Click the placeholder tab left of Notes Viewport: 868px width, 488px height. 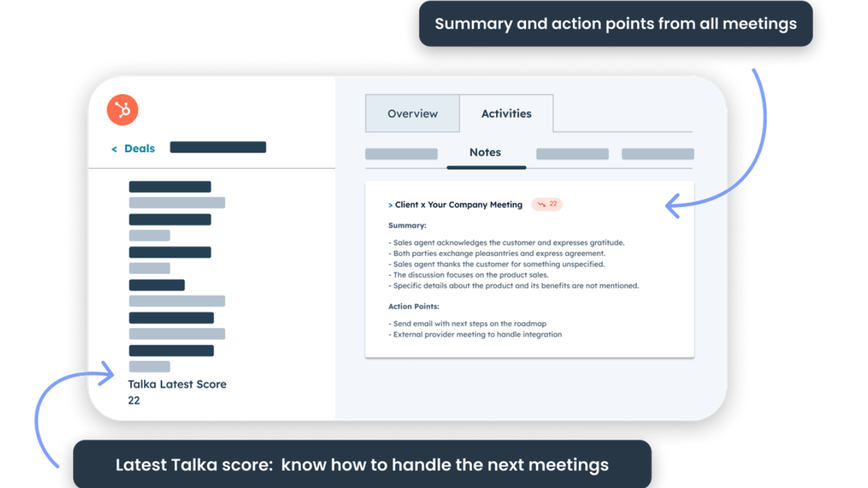coord(401,154)
